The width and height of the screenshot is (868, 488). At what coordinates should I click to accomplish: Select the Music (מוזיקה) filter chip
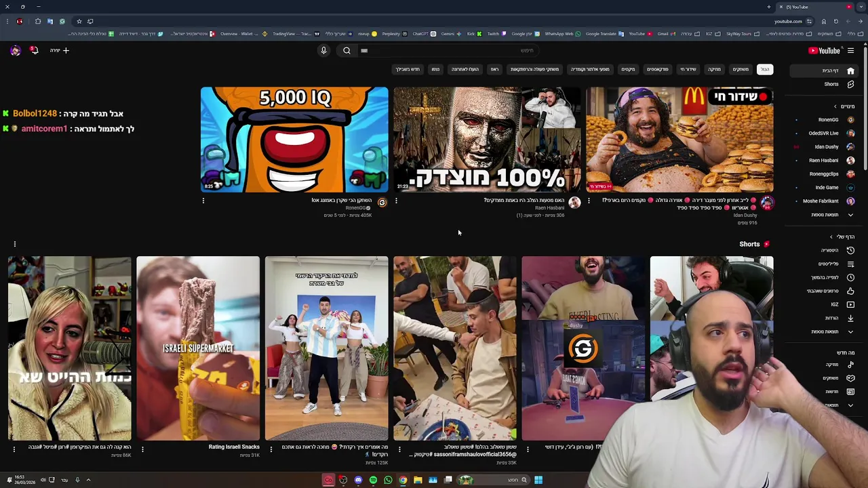[x=714, y=69]
